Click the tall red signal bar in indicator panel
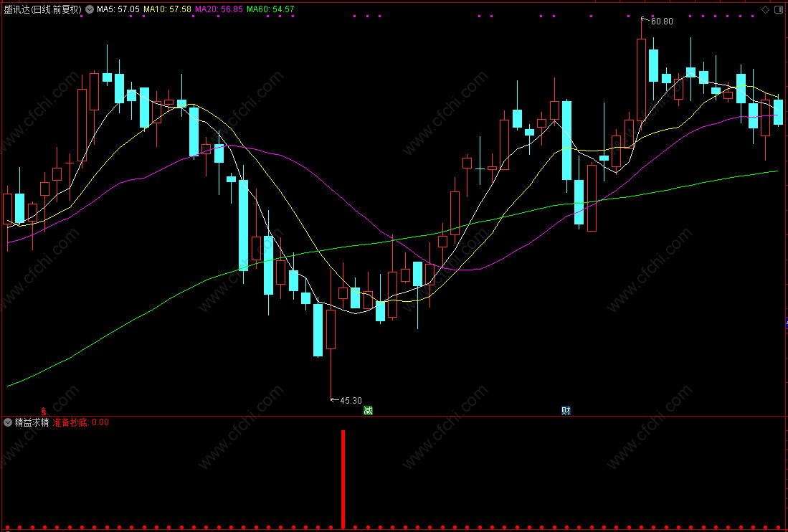Screen dimensions: 788x532 tap(343, 479)
